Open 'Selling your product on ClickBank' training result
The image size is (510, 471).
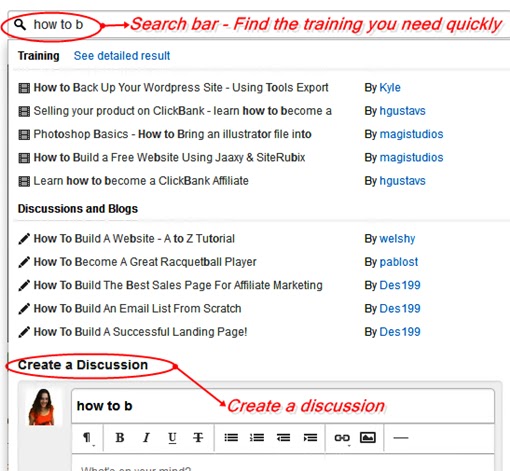pyautogui.click(x=183, y=111)
